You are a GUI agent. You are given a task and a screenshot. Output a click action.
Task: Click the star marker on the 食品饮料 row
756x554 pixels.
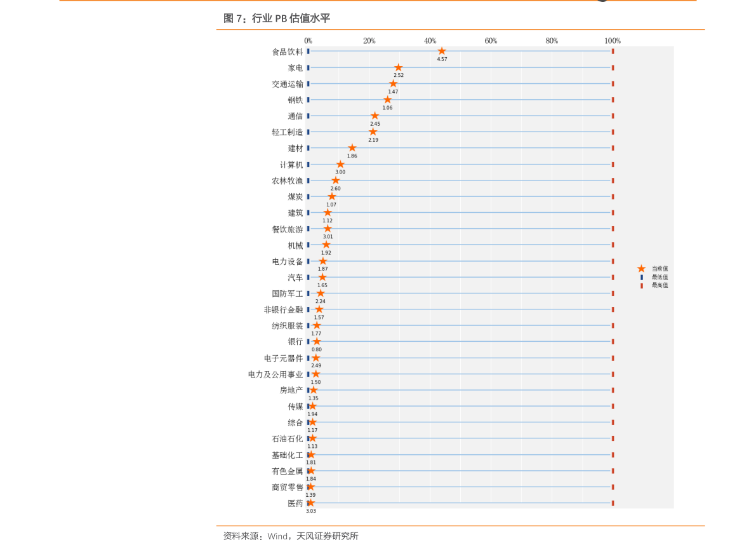(x=442, y=51)
